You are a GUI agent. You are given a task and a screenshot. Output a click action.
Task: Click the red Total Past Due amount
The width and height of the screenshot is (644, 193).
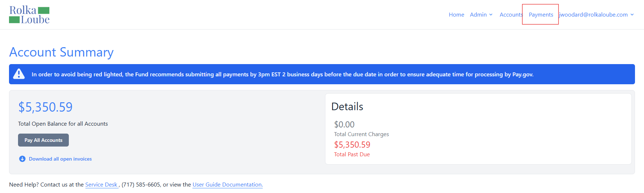click(352, 145)
